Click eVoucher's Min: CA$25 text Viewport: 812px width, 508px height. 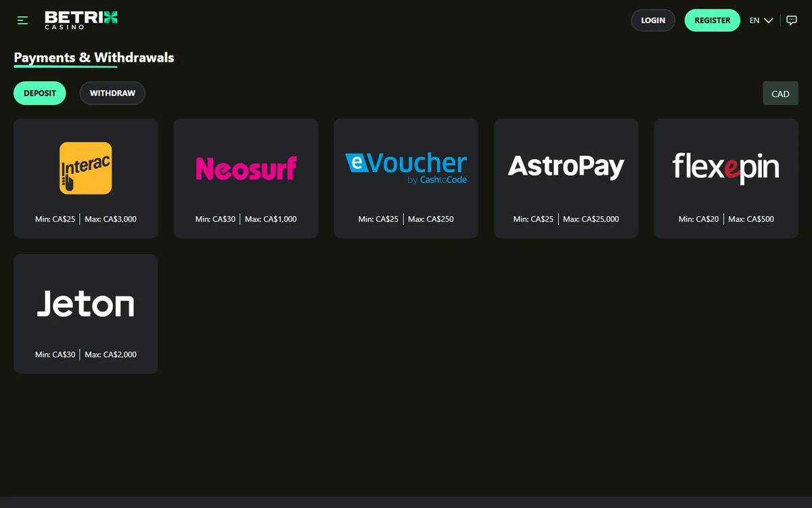point(378,219)
